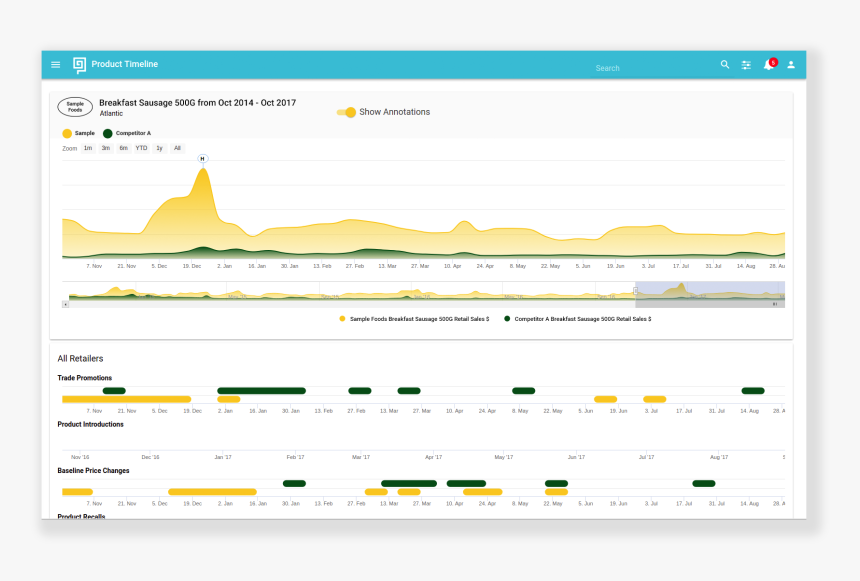Click the "Trade Promotions" row label

coord(84,378)
